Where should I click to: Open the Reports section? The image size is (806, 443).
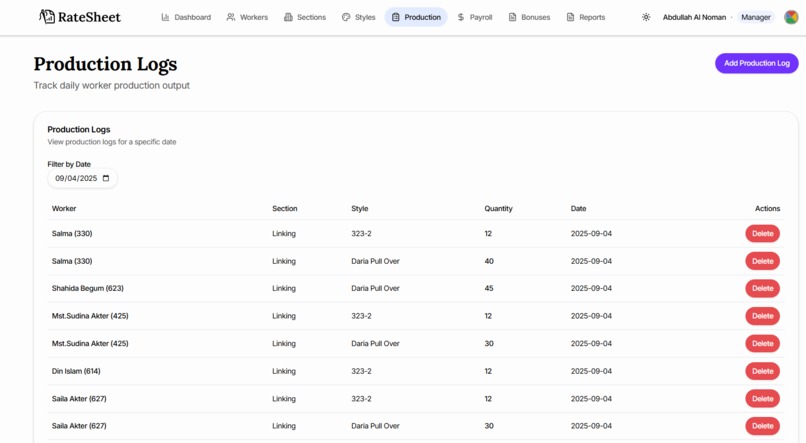(585, 17)
